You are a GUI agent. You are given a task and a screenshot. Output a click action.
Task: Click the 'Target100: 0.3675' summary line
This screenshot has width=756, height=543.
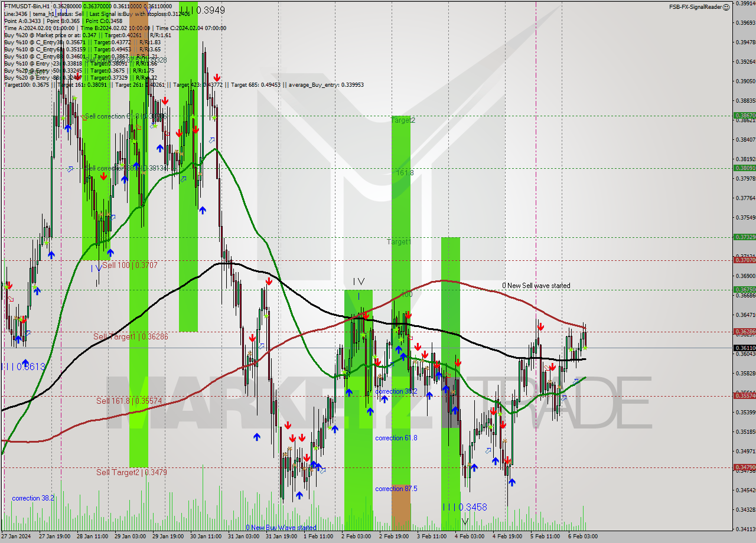point(184,84)
